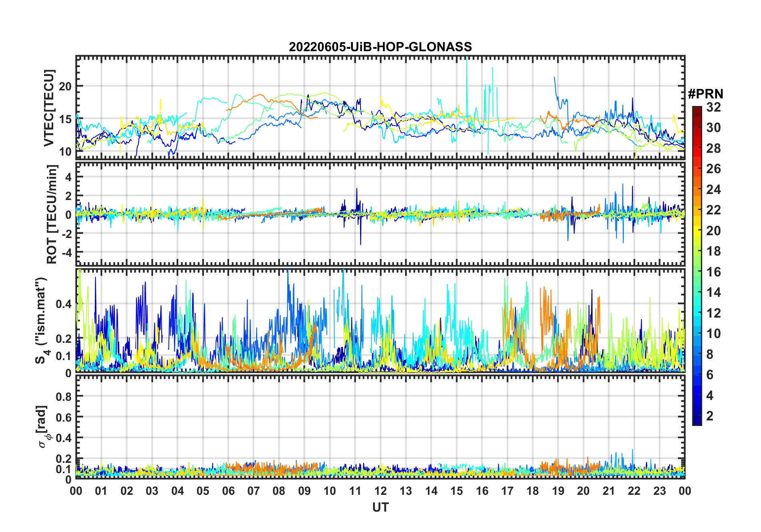This screenshot has height=532, width=761.
Task: Click the orange band near PRN 24 on colorbar
Action: click(x=697, y=190)
